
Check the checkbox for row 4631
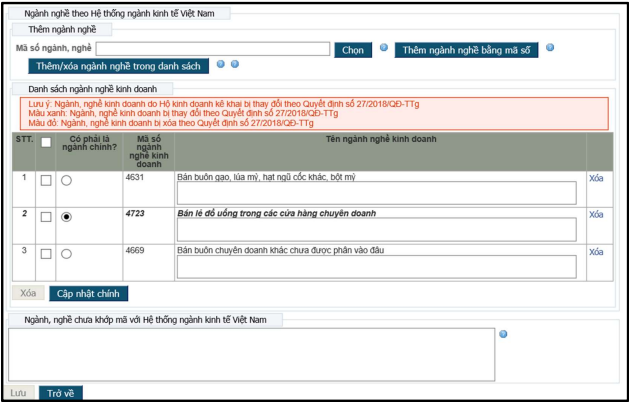[46, 180]
